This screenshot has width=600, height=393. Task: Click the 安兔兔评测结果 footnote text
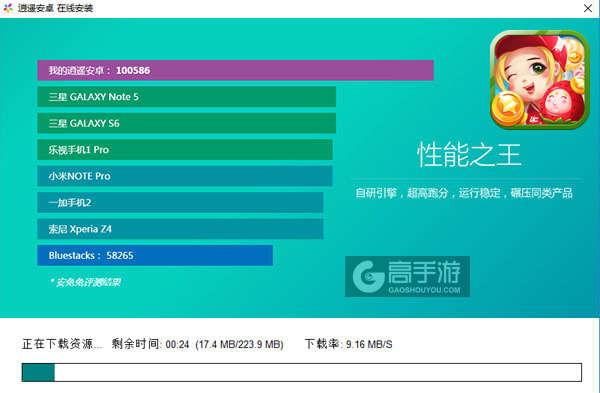(x=85, y=282)
